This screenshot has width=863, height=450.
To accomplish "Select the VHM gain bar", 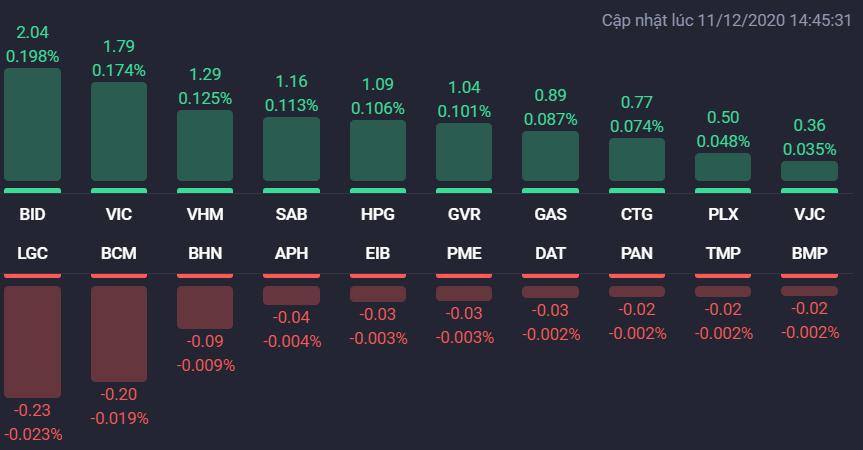I will click(x=205, y=146).
